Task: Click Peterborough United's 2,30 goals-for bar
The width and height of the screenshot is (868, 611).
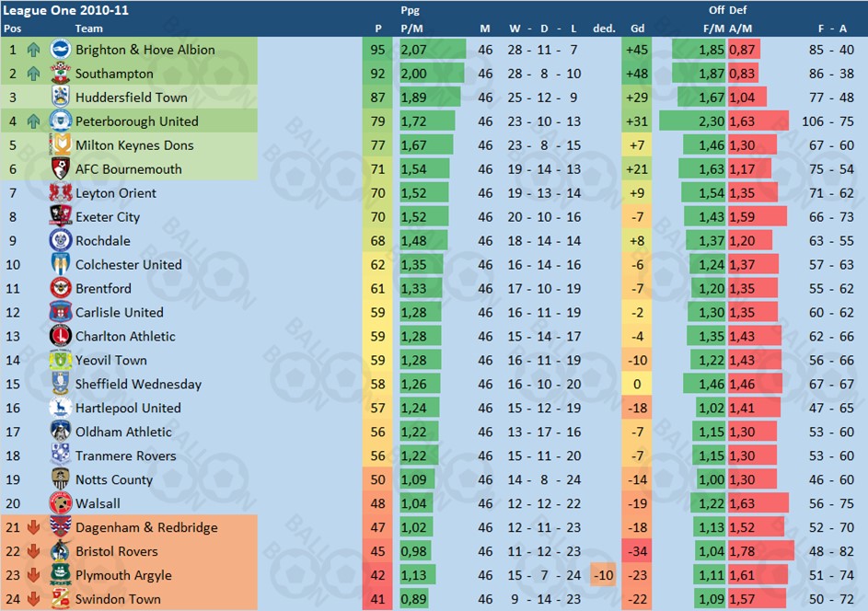Action: click(693, 121)
